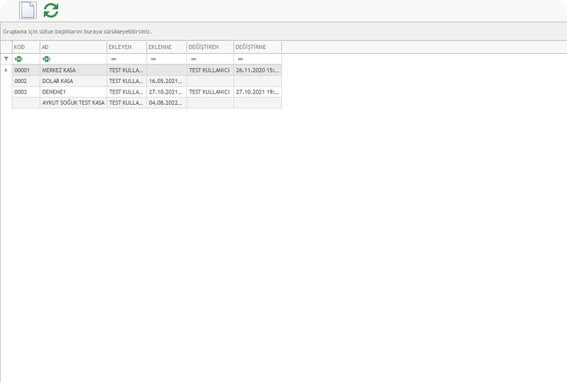Click the filter funnel icon

coord(6,59)
